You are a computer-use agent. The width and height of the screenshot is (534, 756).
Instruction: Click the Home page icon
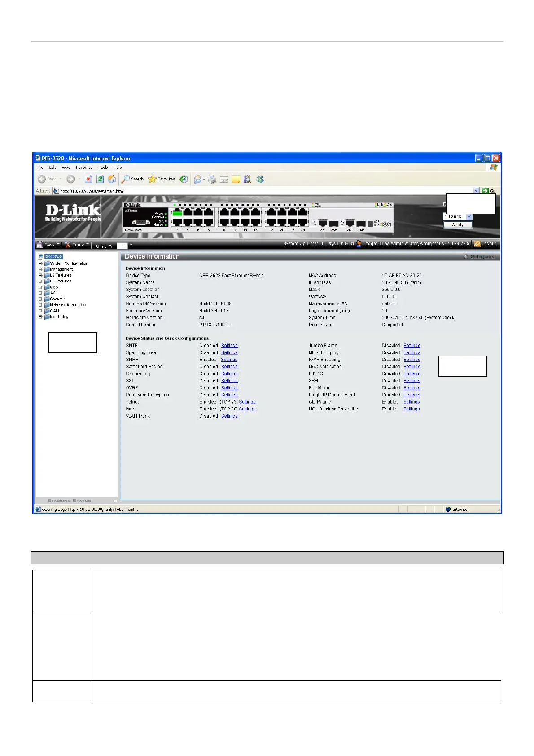pos(112,179)
